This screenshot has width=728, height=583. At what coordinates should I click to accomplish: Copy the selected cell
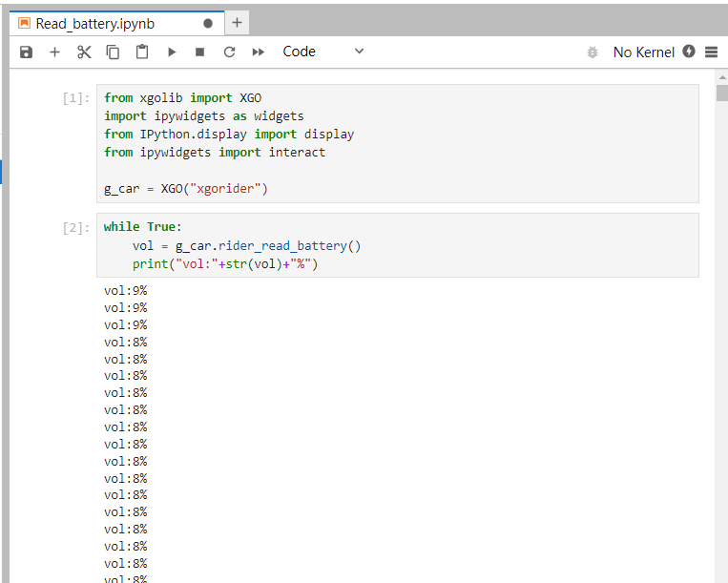[x=113, y=52]
